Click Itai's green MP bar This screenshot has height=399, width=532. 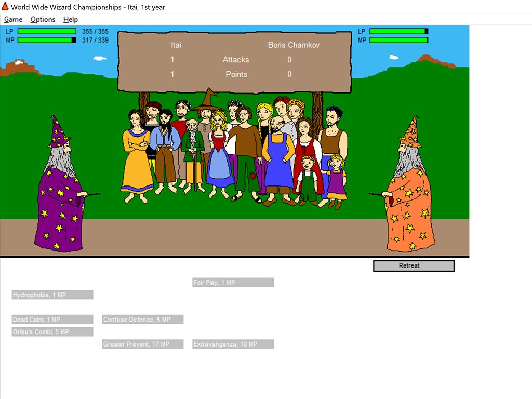click(47, 40)
